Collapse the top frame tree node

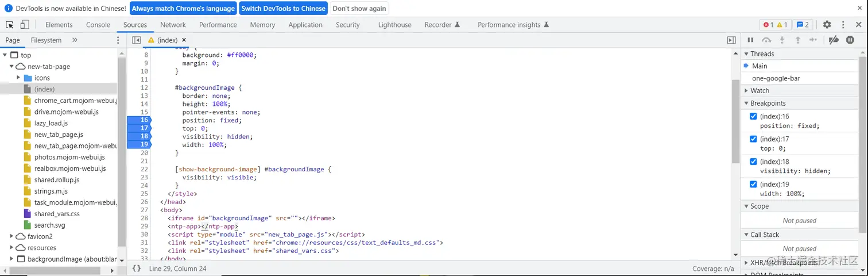point(5,55)
